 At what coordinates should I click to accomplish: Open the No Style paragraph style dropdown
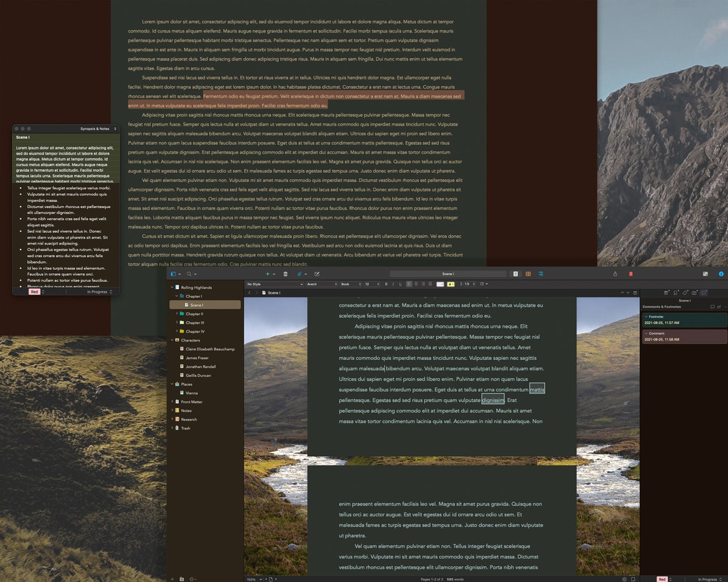pos(275,283)
